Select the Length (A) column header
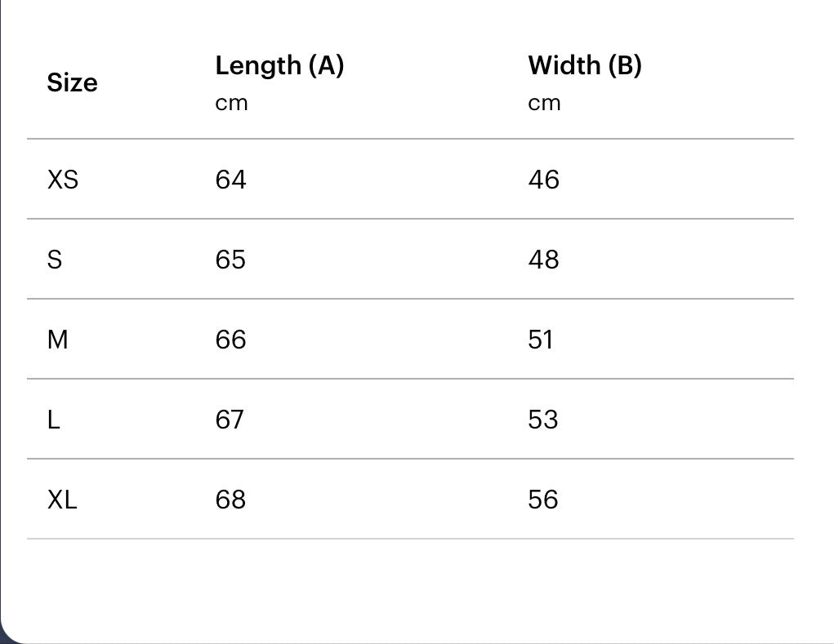 point(279,65)
